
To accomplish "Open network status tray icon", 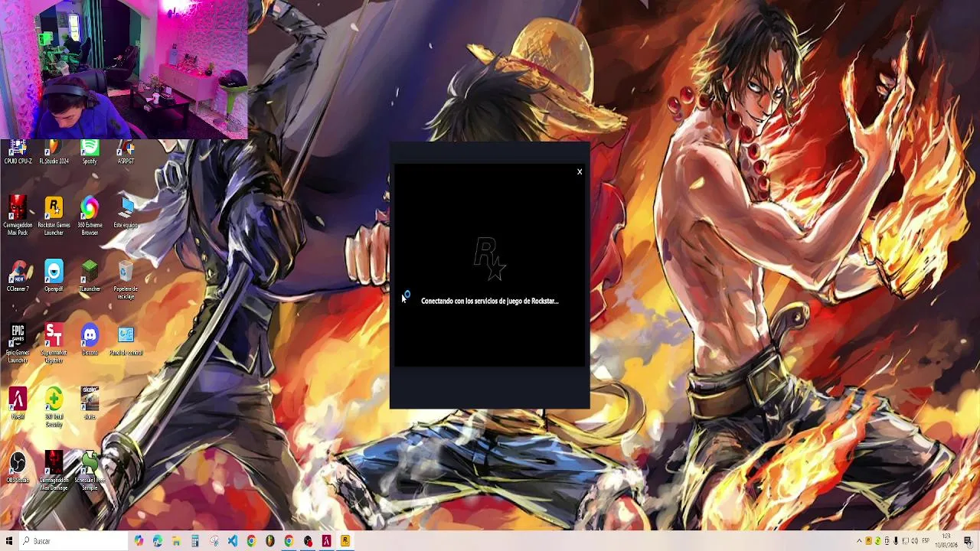I will (905, 541).
